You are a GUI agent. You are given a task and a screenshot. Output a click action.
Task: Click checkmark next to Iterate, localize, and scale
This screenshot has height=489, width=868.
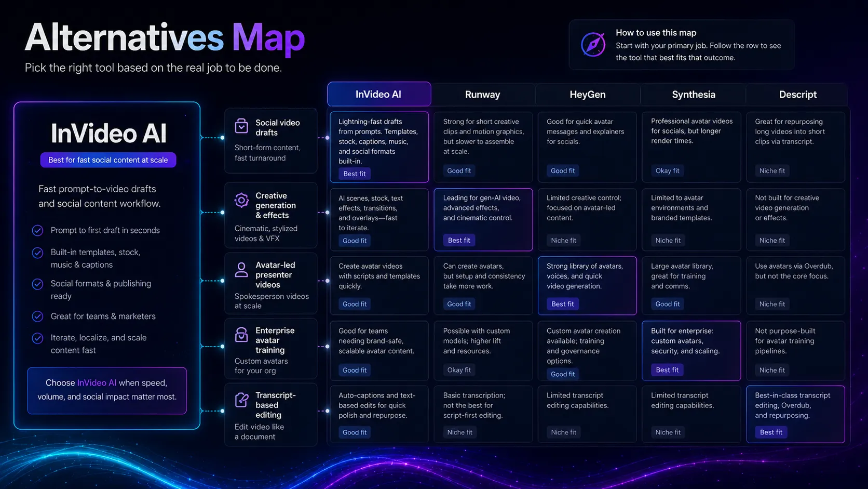coord(37,338)
